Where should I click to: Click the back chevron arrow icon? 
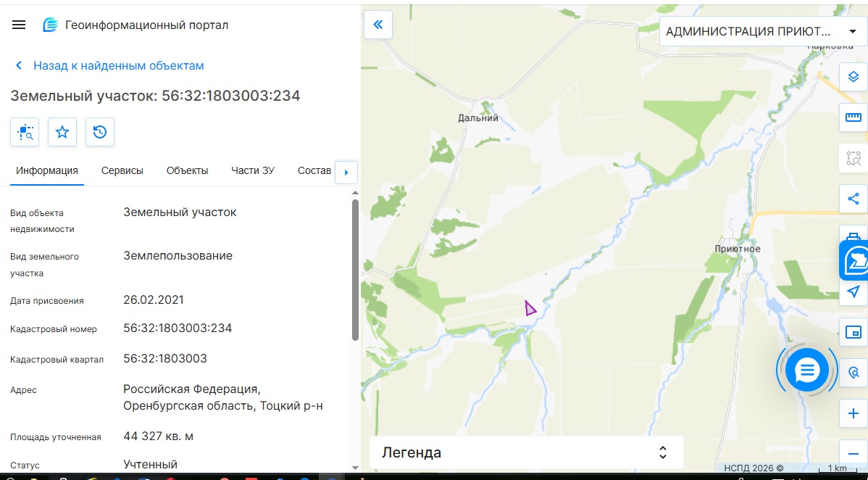19,65
